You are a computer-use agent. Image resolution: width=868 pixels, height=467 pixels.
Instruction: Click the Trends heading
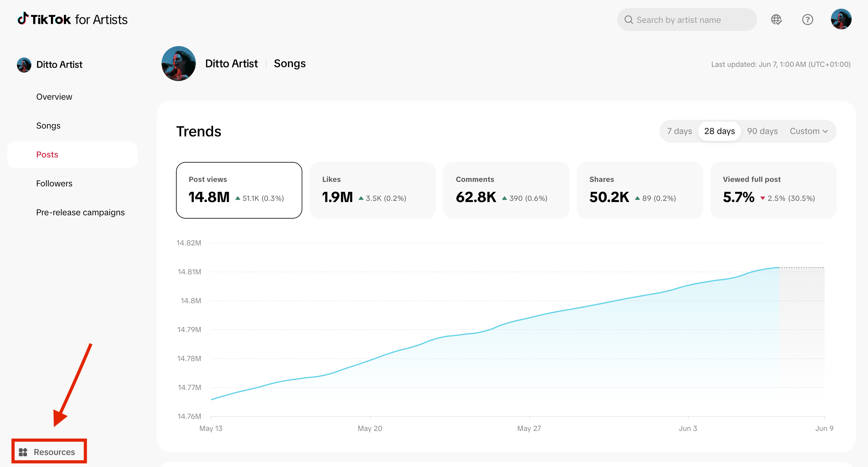point(199,131)
